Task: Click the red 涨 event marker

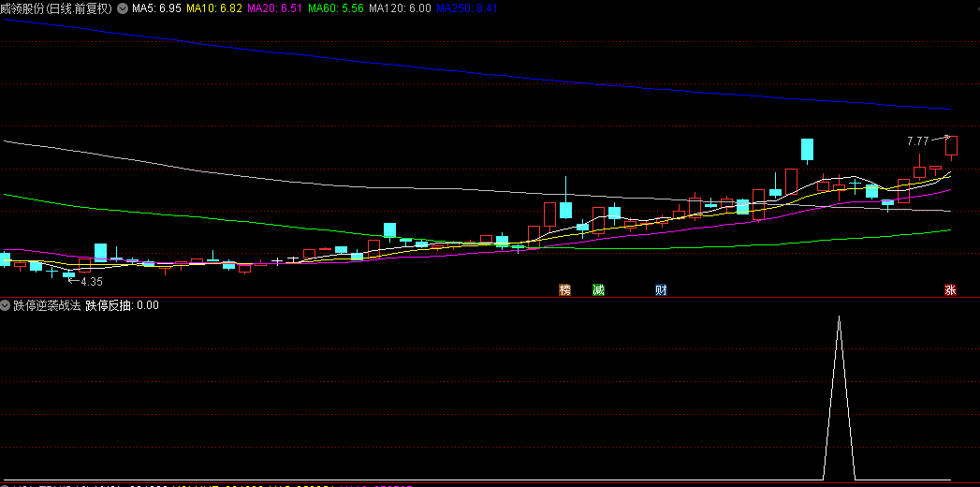Action: pyautogui.click(x=950, y=289)
